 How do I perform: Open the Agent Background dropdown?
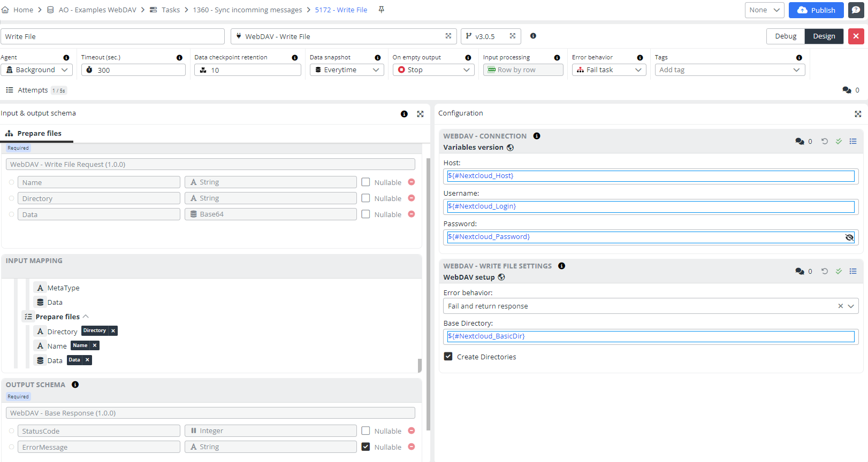coord(37,70)
